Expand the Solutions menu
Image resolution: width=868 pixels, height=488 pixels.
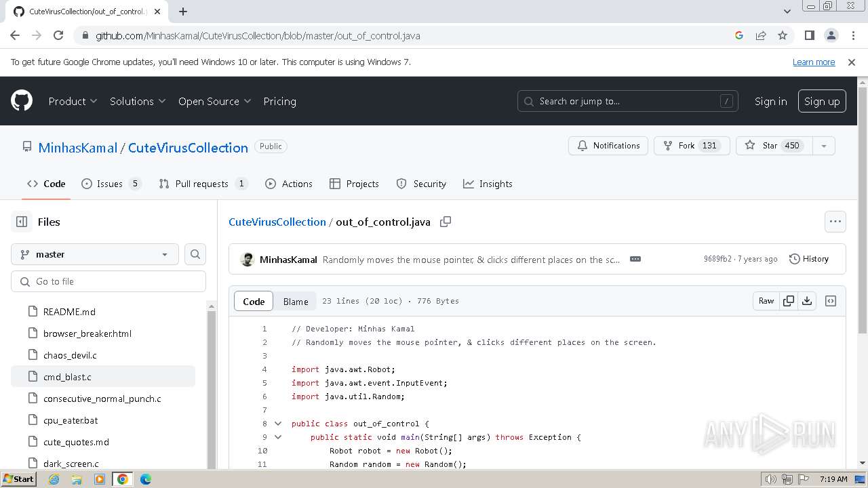[x=138, y=101]
